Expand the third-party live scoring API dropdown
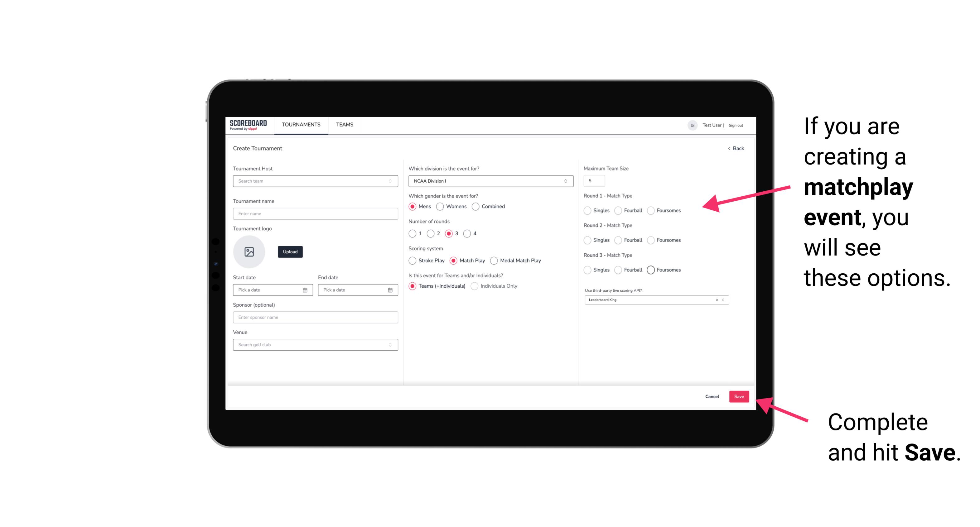The image size is (980, 527). pyautogui.click(x=722, y=300)
